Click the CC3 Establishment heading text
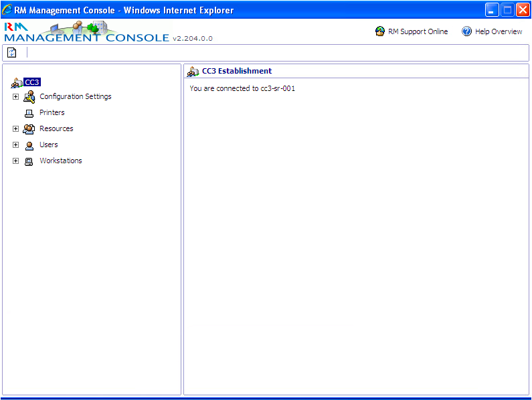 (x=237, y=71)
